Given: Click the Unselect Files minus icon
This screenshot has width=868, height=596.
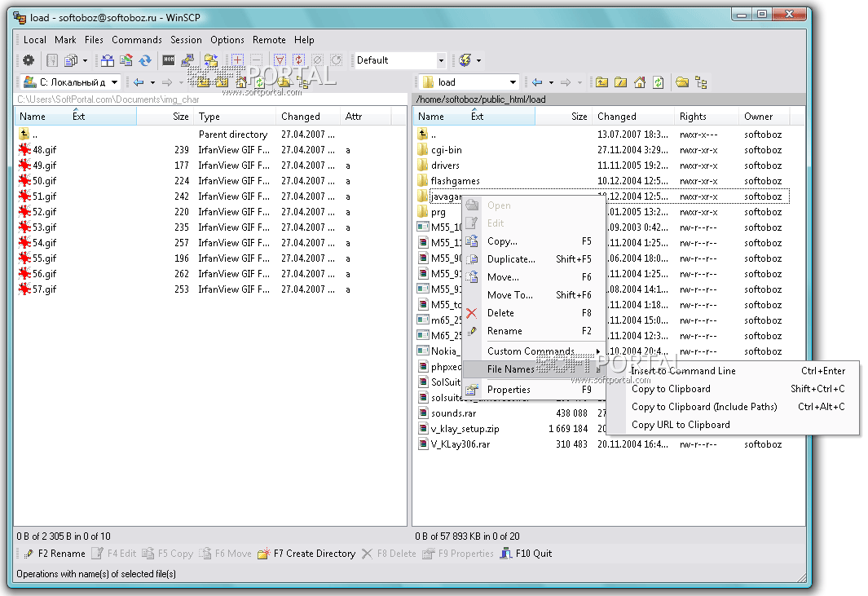Looking at the screenshot, I should coord(256,60).
